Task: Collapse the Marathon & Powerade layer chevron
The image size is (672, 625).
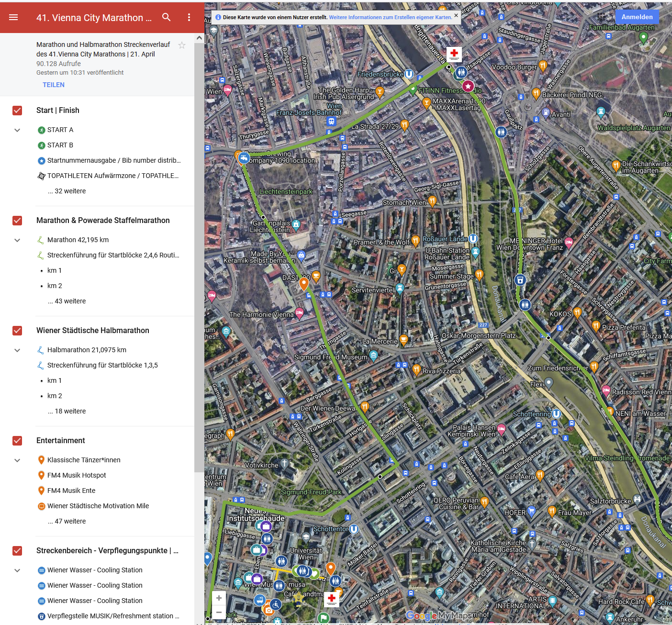Action: [x=17, y=240]
